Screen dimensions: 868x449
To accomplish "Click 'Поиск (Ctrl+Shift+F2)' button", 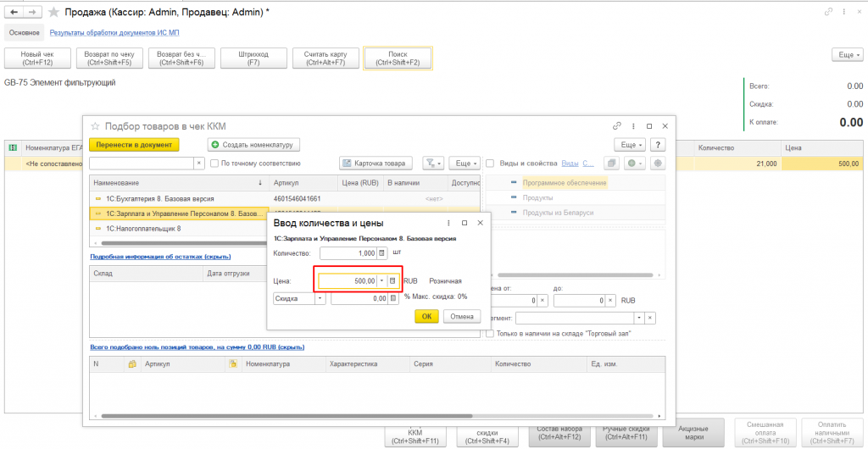I will (x=398, y=58).
